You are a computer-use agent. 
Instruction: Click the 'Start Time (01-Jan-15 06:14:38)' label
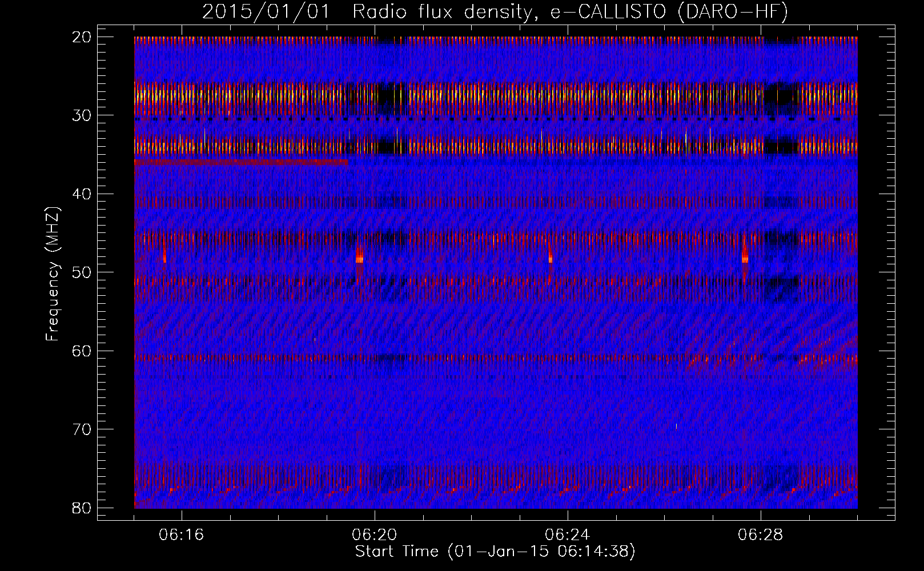click(x=495, y=551)
